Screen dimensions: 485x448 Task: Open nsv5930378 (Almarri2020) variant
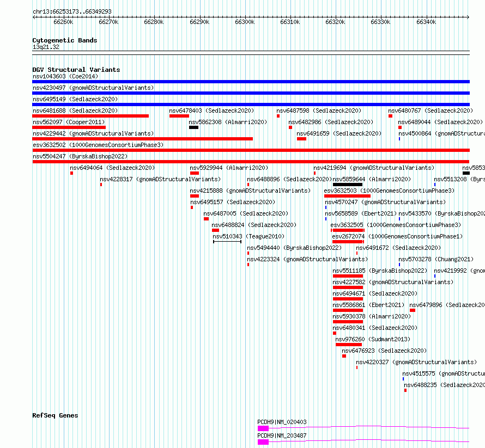[372, 316]
